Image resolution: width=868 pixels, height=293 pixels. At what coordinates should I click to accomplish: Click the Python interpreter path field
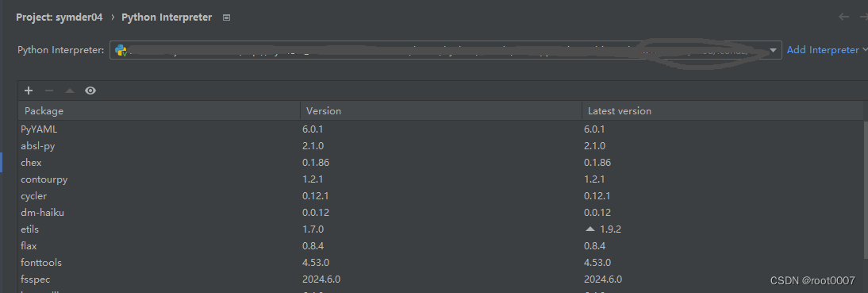click(x=445, y=50)
